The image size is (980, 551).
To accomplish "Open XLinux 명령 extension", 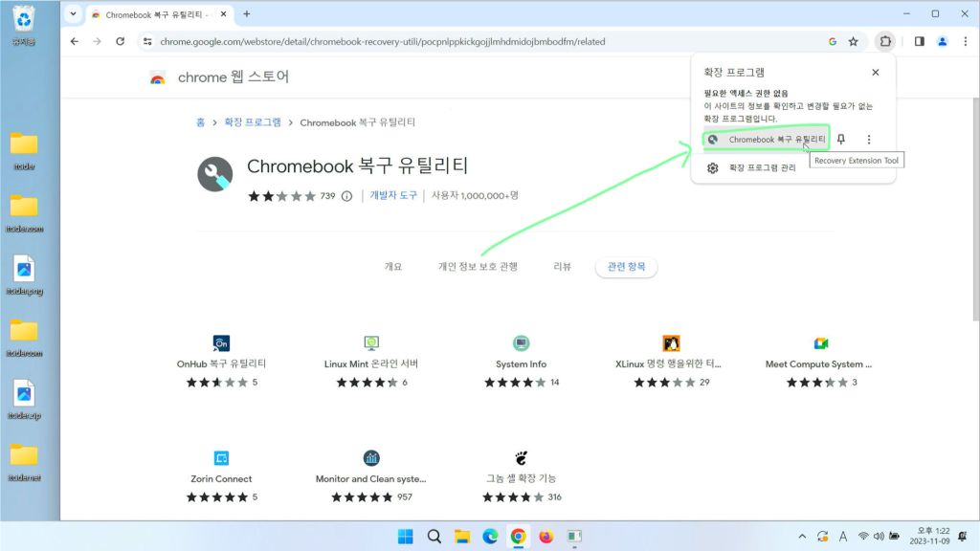I will pos(668,362).
